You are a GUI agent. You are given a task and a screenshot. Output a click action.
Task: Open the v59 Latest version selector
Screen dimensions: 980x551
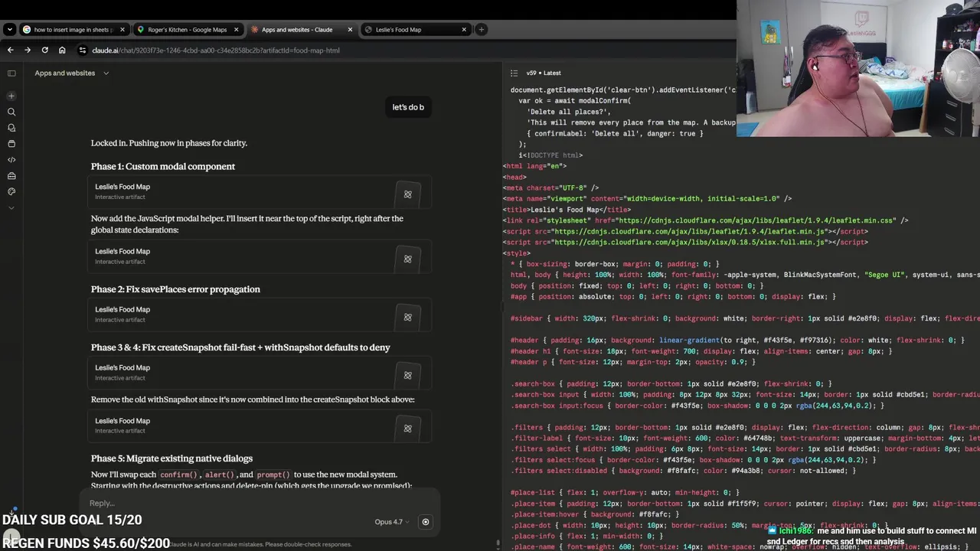pyautogui.click(x=544, y=73)
